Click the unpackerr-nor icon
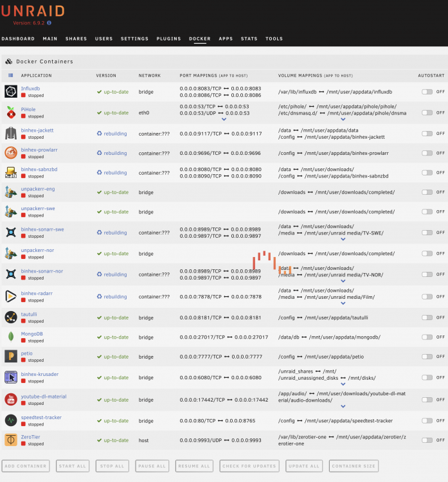This screenshot has width=448, height=482. 11,254
